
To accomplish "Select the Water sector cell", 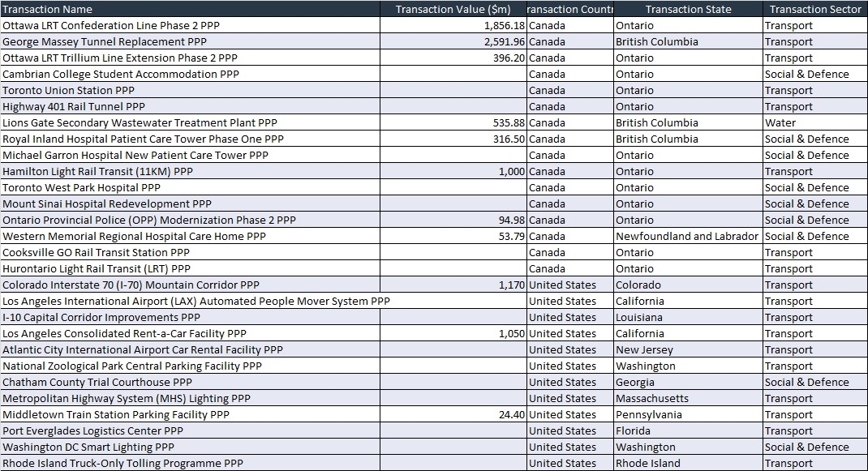I will 815,123.
